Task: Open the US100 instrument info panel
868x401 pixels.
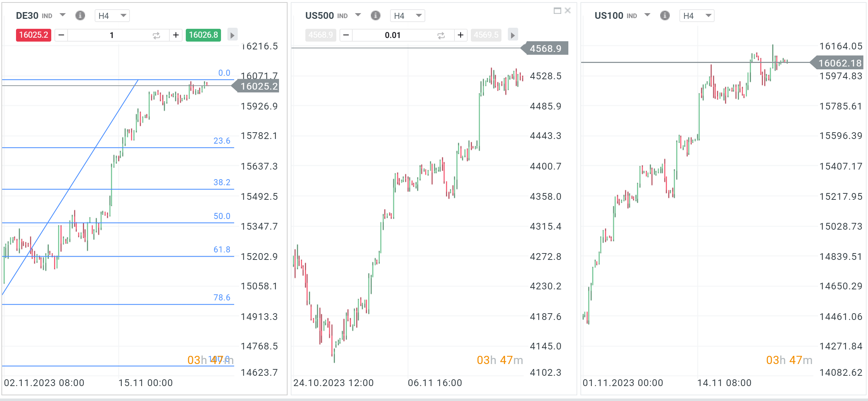Action: (x=665, y=15)
